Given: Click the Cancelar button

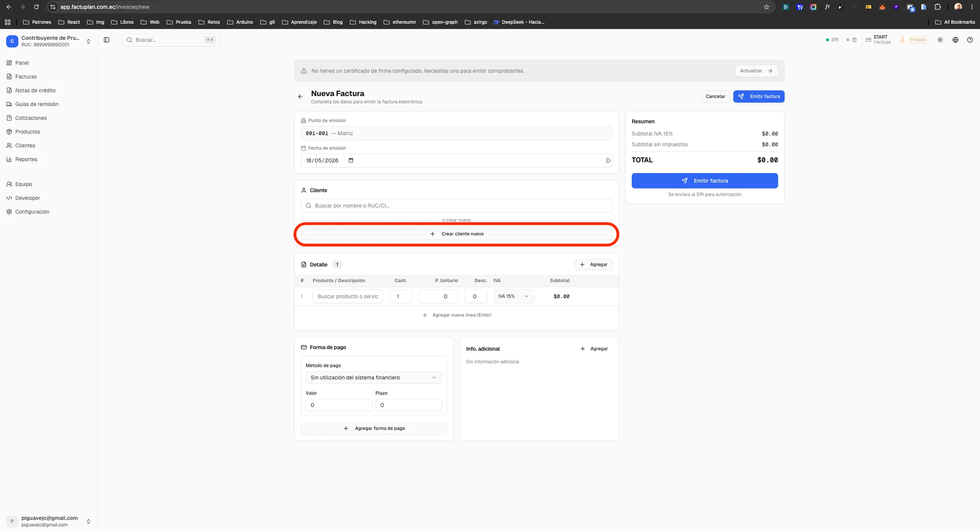Looking at the screenshot, I should pos(715,96).
